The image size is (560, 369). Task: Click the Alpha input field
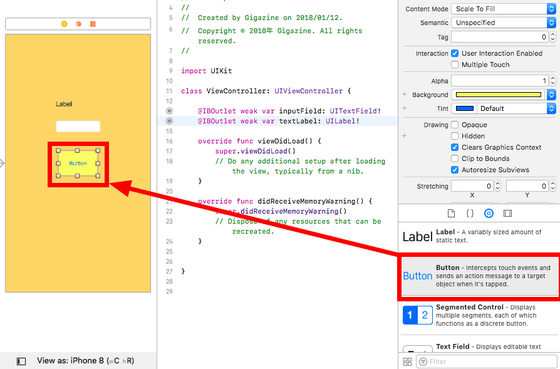click(x=500, y=81)
